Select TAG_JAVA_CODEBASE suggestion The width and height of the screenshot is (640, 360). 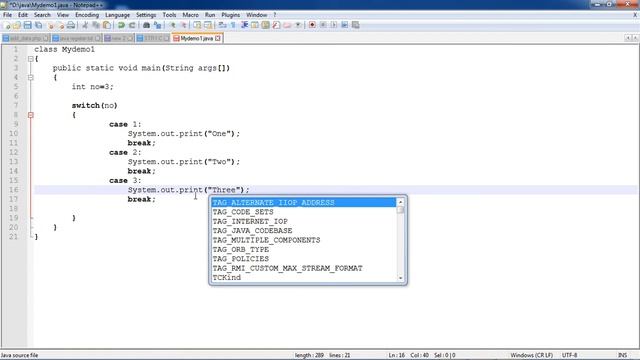pos(304,231)
